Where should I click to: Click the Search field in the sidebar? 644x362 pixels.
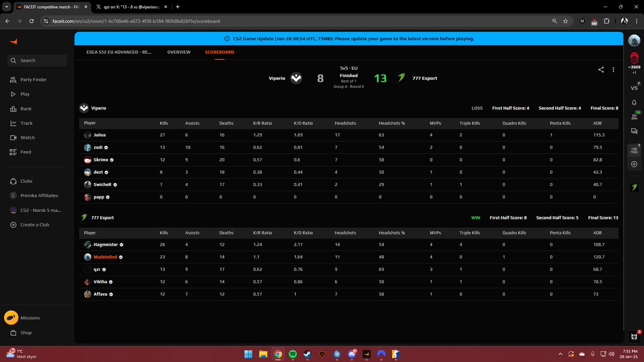tap(38, 61)
